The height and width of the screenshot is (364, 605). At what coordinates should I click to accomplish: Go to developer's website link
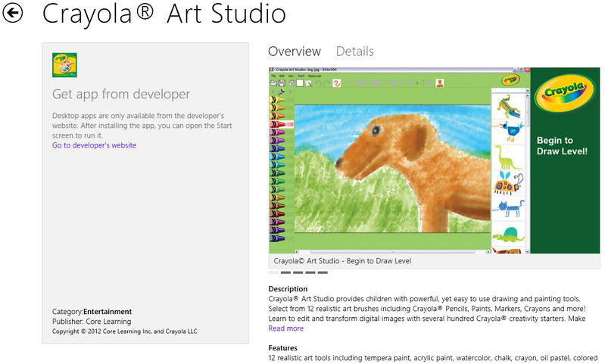(x=94, y=145)
